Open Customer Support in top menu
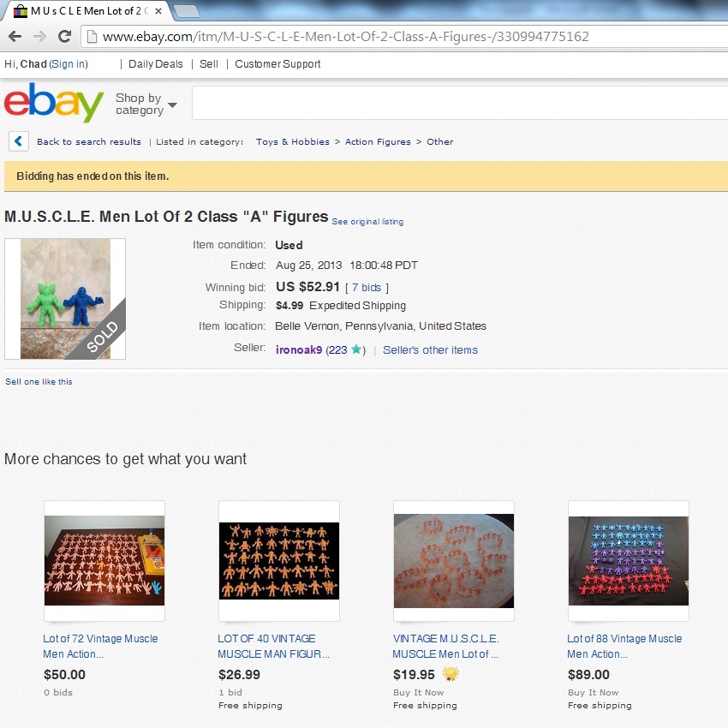Screen dimensions: 728x728 tap(277, 64)
